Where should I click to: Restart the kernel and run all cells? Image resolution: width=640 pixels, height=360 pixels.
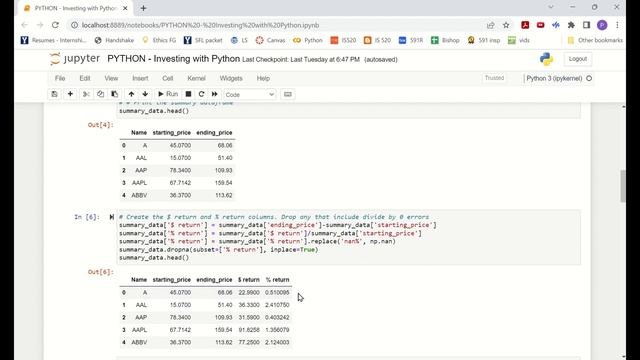pos(215,94)
